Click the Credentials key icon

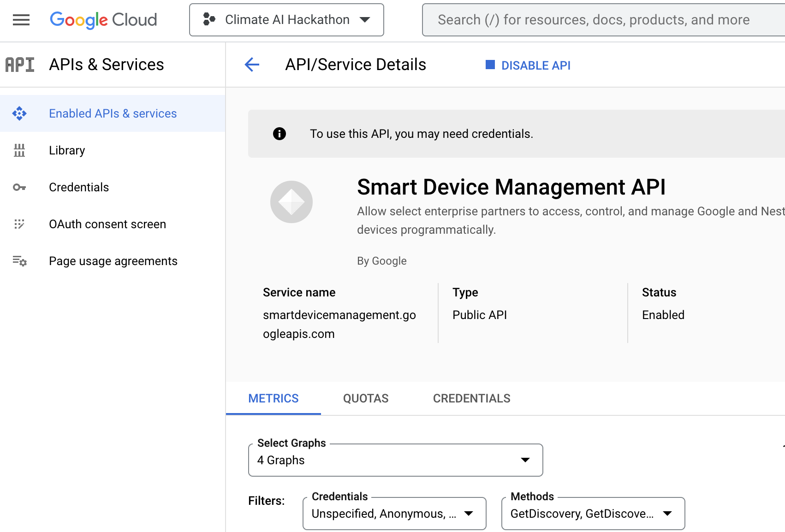19,187
